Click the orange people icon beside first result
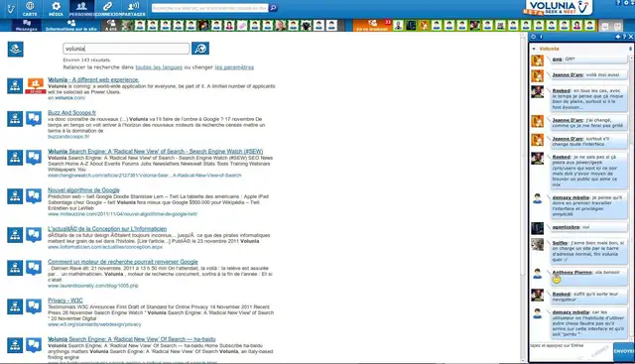635x364 pixels. pyautogui.click(x=36, y=86)
